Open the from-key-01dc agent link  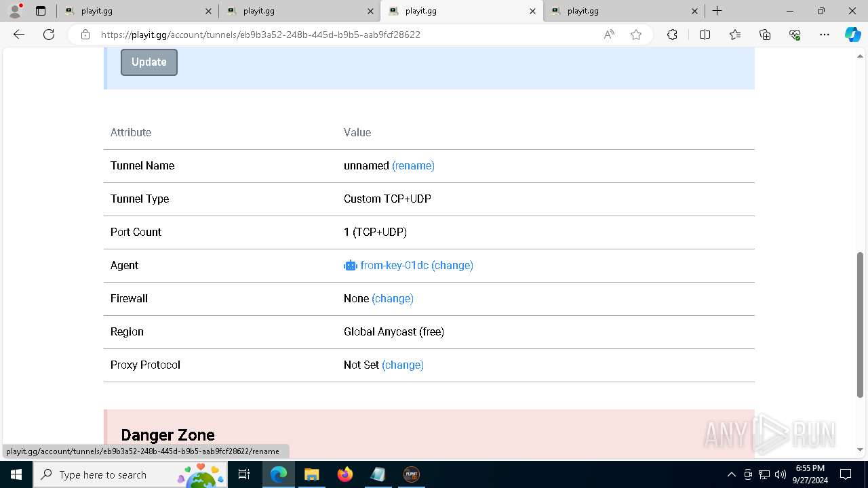[395, 265]
